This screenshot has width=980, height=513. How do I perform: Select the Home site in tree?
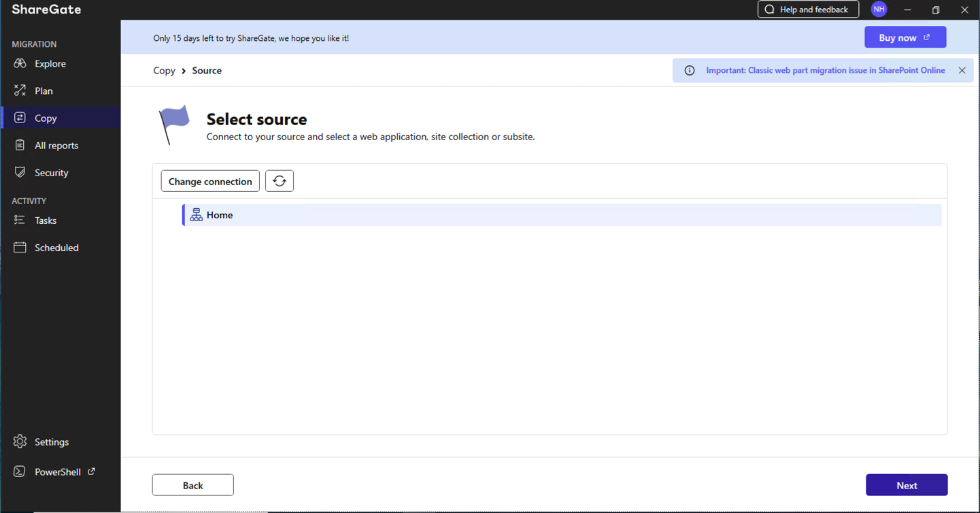(562, 215)
